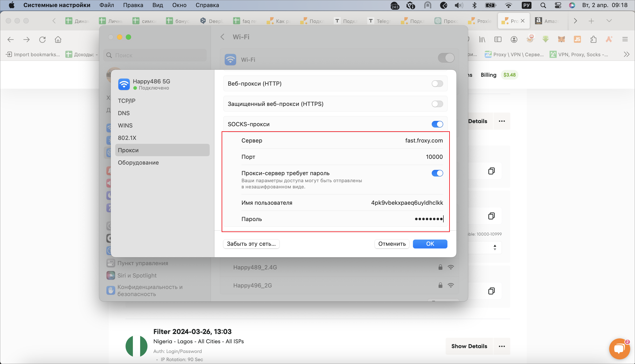Viewport: 635px width, 364px height.
Task: Click the MetaMask fox extension icon
Action: pos(562,39)
